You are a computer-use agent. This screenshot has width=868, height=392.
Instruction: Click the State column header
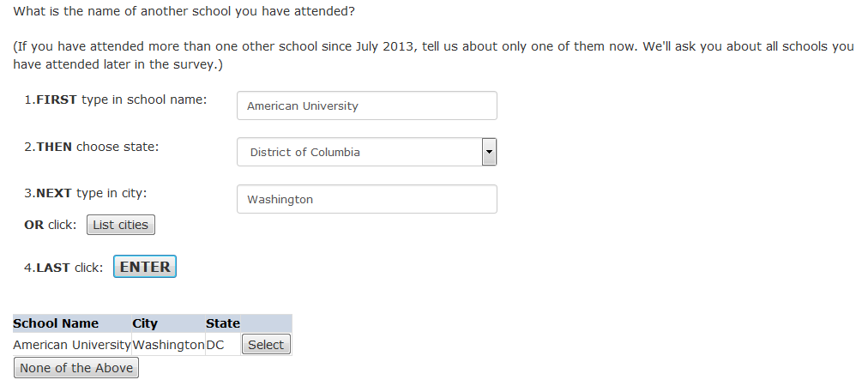pyautogui.click(x=222, y=323)
